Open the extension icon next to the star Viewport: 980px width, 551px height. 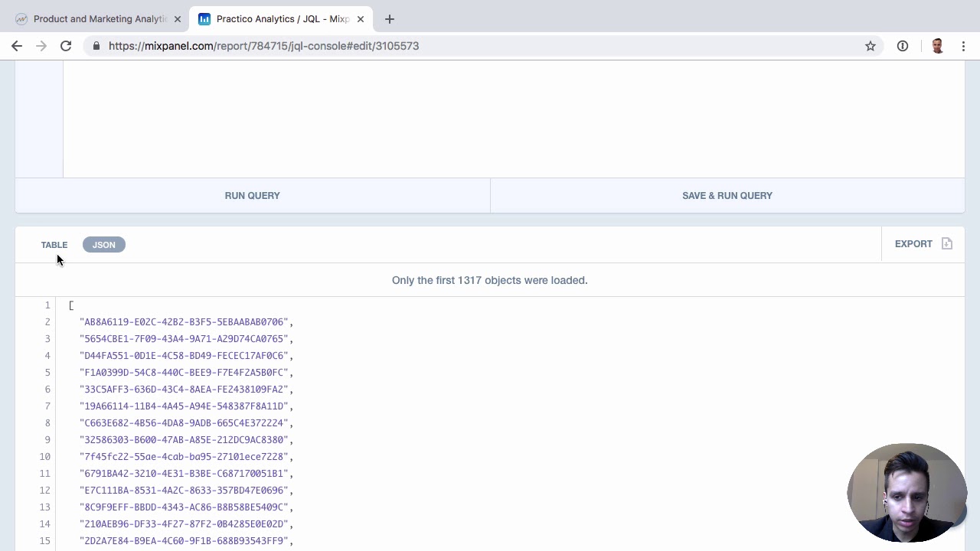pos(903,46)
